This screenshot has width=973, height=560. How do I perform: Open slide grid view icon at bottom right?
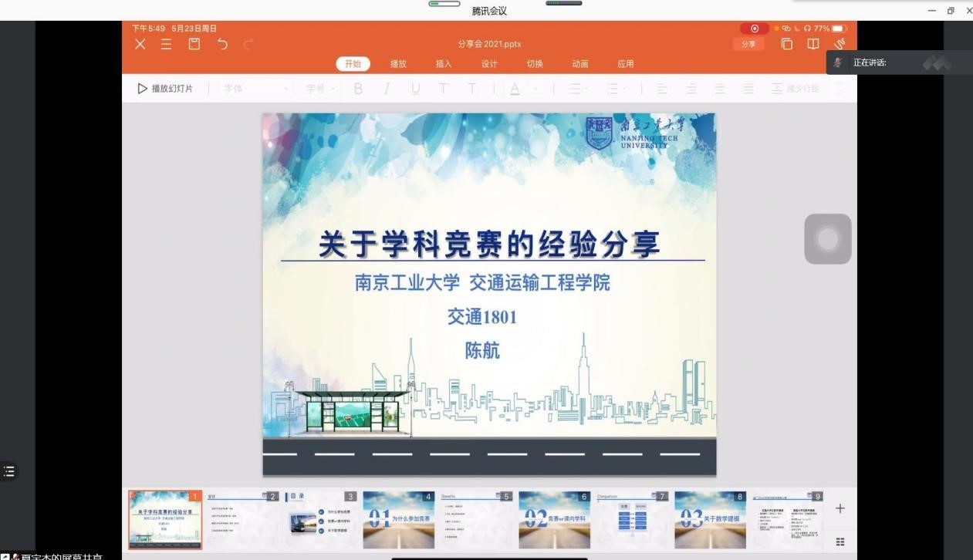[x=840, y=542]
